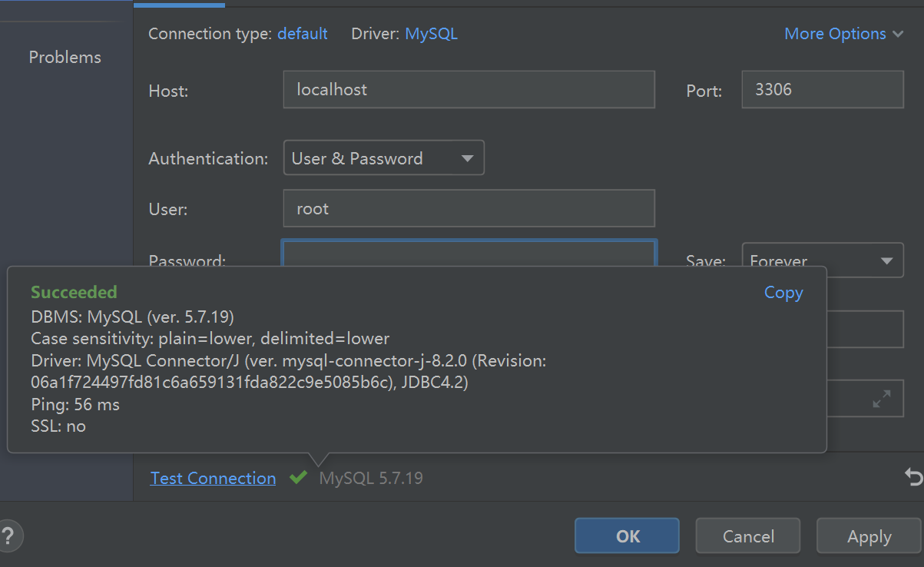Click the MySQL driver link
This screenshot has height=567, width=924.
coord(431,34)
